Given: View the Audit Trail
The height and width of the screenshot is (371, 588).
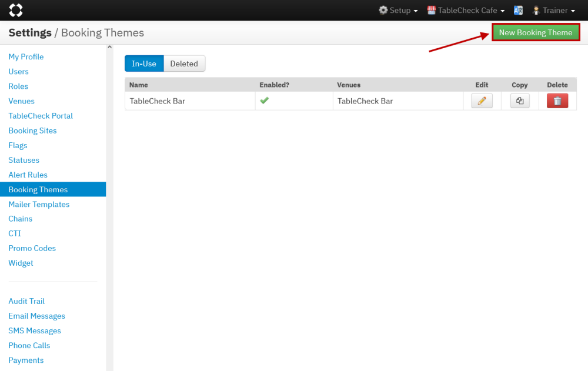Looking at the screenshot, I should pyautogui.click(x=26, y=301).
